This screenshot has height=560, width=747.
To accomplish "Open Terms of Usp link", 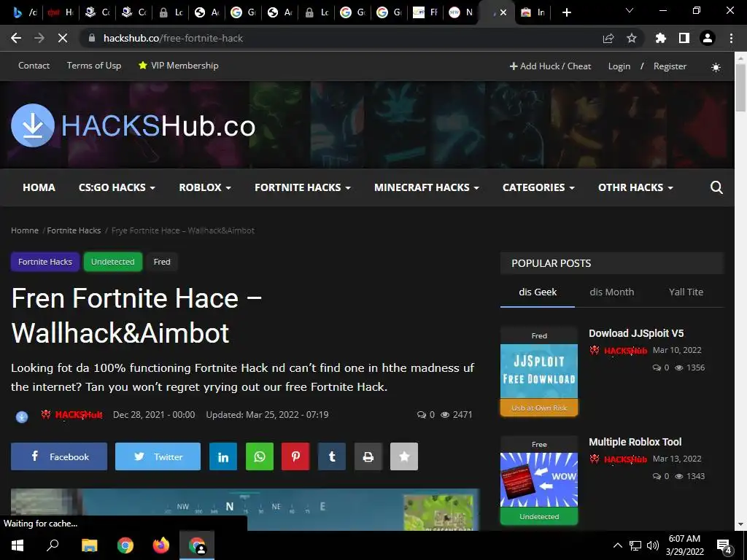I will (94, 66).
